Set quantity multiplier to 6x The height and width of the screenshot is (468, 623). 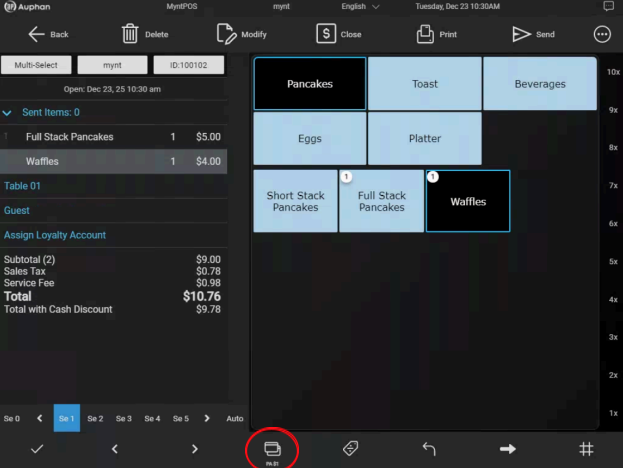(613, 223)
